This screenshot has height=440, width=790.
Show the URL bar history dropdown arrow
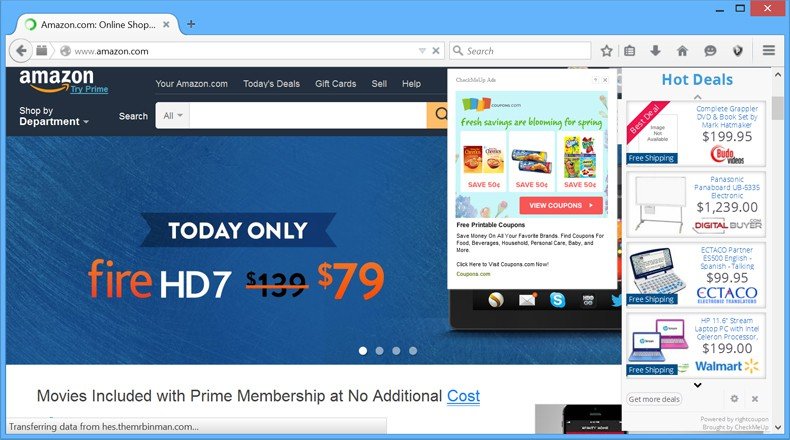pos(422,51)
